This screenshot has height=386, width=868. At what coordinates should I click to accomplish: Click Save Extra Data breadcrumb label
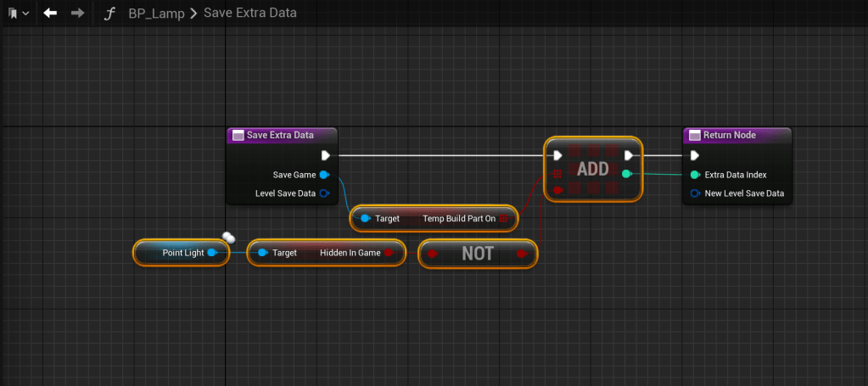point(249,14)
